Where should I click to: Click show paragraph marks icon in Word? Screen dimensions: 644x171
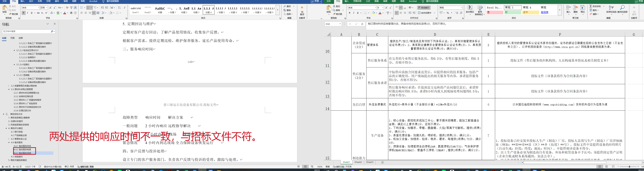tap(125, 8)
